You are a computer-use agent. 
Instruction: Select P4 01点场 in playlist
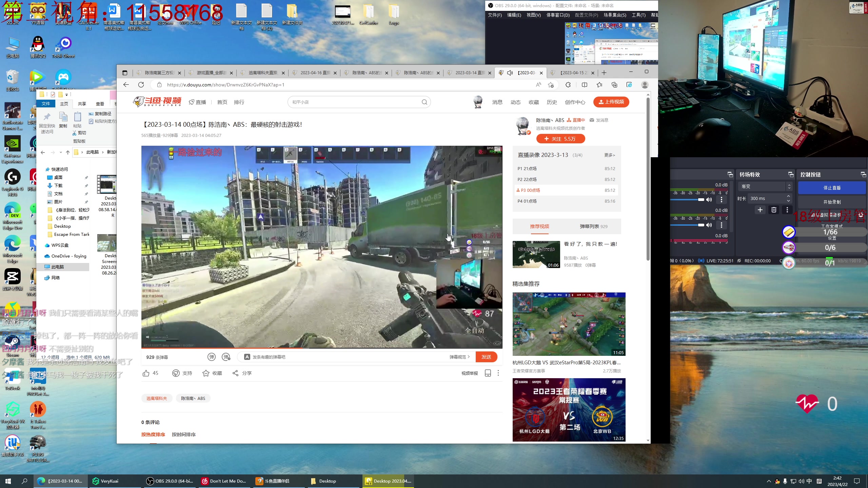pos(527,201)
